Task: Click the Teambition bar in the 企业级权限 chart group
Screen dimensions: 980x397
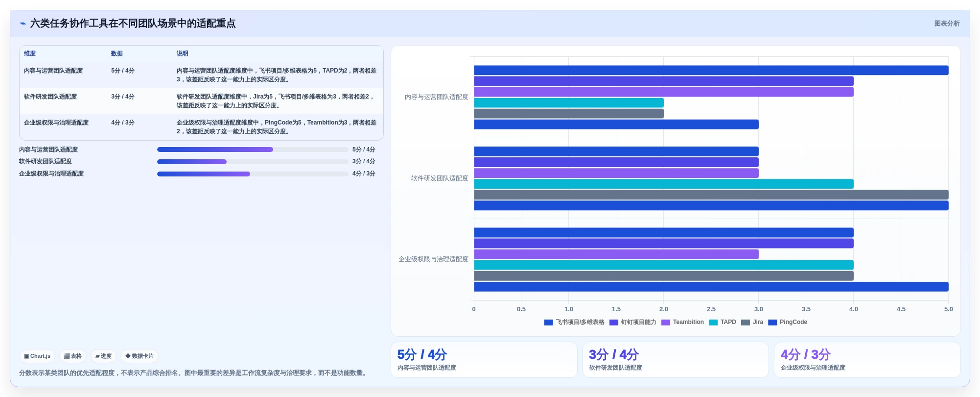Action: tap(616, 254)
